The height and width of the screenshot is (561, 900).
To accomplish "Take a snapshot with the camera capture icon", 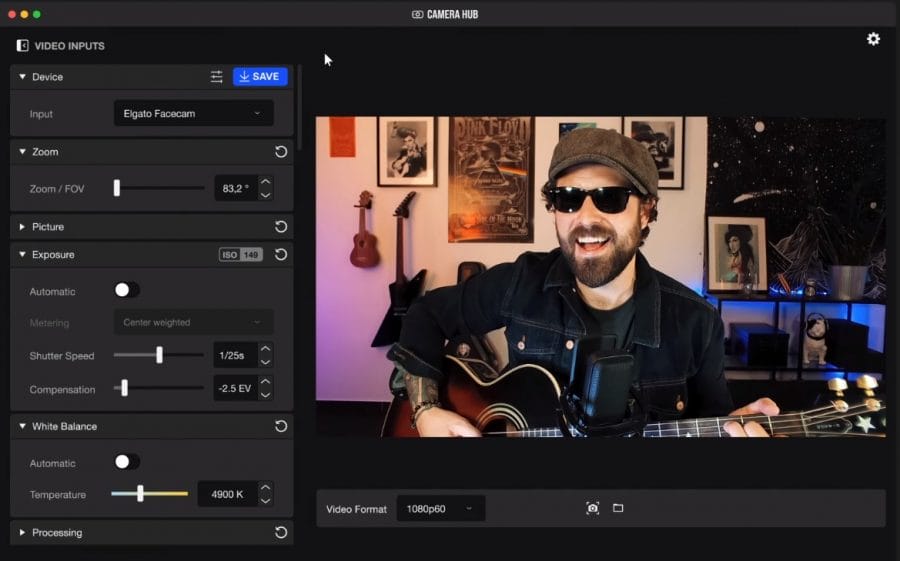I will pos(592,508).
